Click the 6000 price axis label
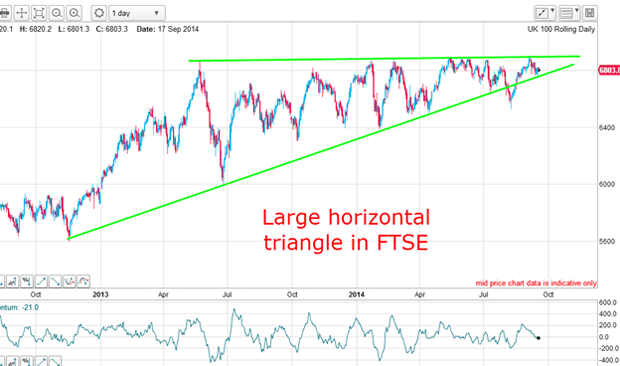 pos(607,184)
